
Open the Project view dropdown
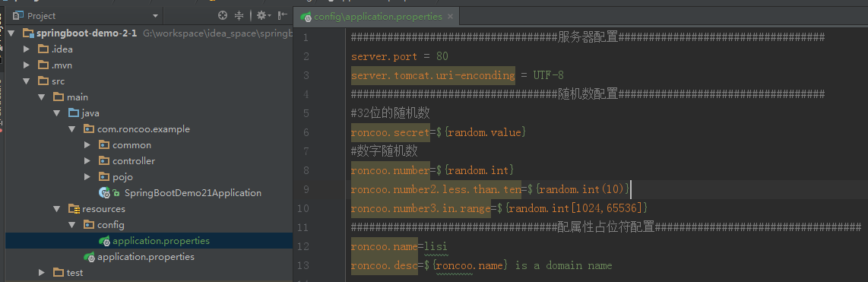point(156,16)
